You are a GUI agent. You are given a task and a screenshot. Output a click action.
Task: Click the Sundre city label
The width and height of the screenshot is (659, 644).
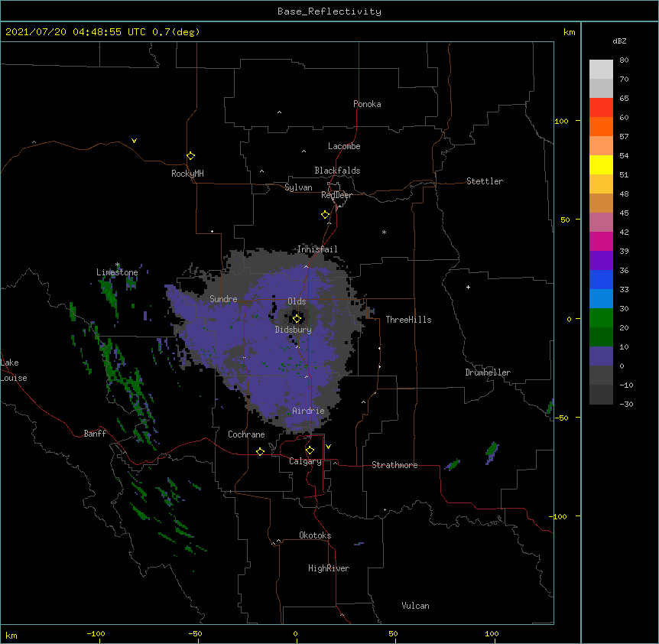(x=223, y=299)
